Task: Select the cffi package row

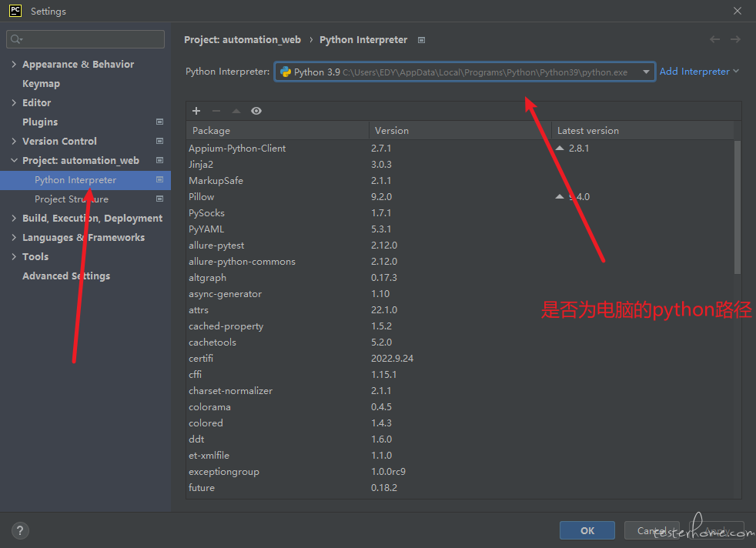Action: [x=460, y=375]
